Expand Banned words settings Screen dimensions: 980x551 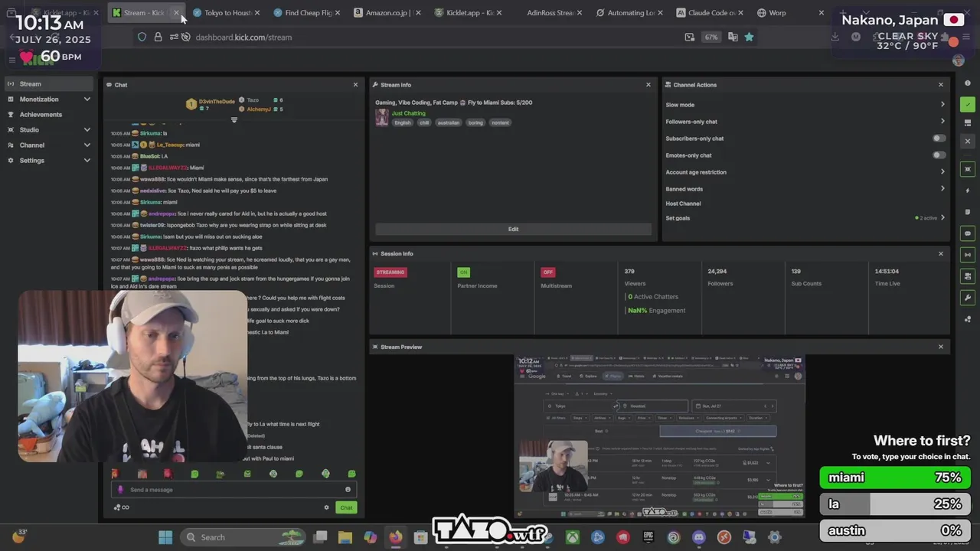(x=942, y=189)
